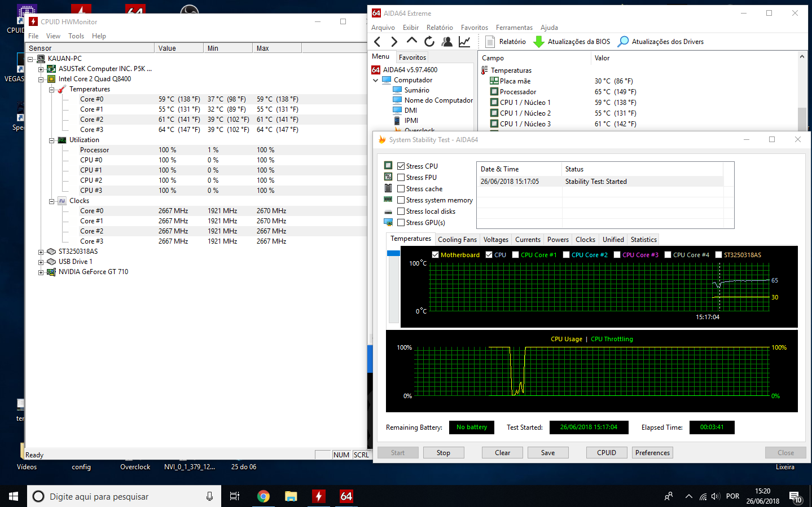Expand the ASUSTeK Computer INC. node
Image resolution: width=812 pixels, height=507 pixels.
pyautogui.click(x=41, y=69)
